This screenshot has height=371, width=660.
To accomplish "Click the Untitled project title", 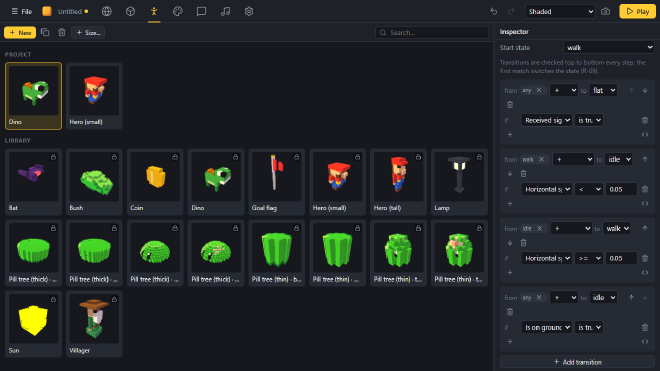I will tap(70, 11).
